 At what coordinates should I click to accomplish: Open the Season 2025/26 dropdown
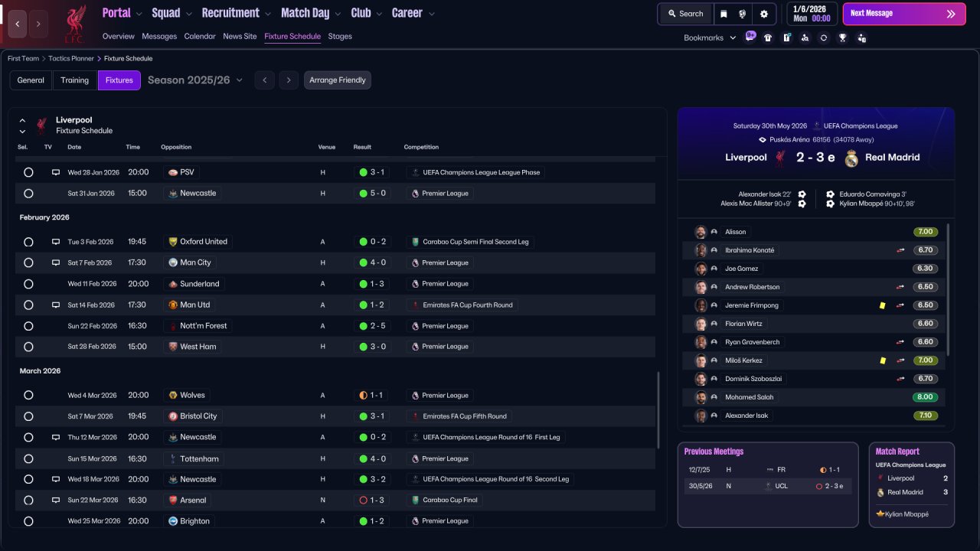coord(195,80)
